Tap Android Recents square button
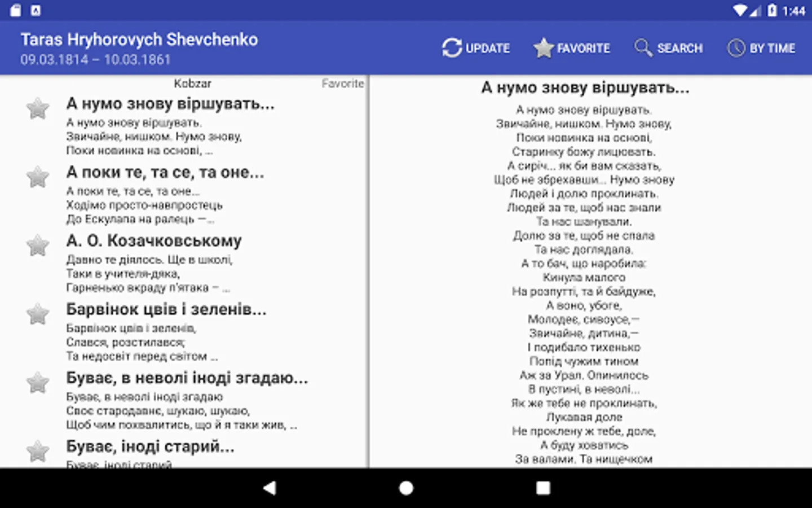The image size is (812, 508). [x=543, y=488]
